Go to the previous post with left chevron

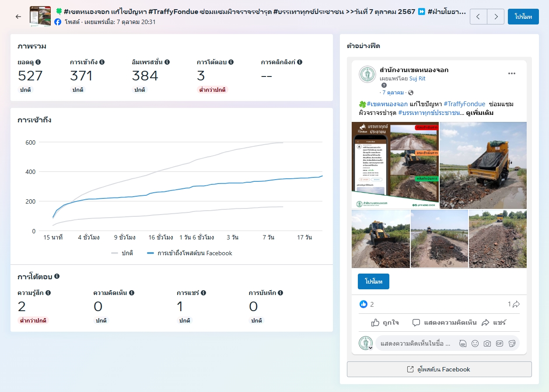coord(478,17)
